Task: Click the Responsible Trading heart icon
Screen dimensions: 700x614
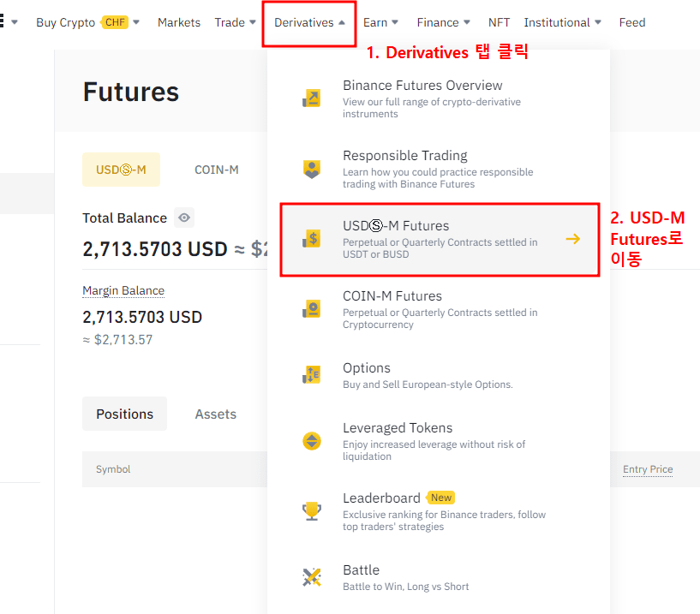Action: (312, 169)
